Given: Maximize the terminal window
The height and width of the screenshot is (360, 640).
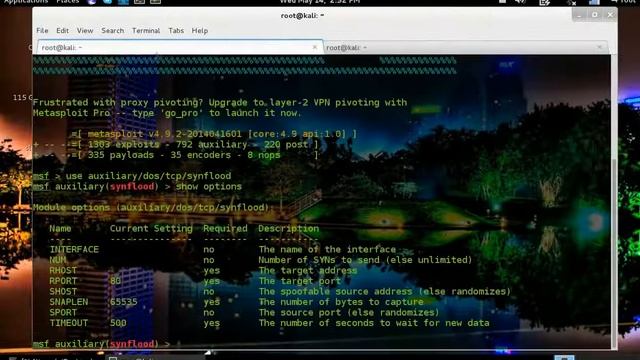Looking at the screenshot, I should click(595, 15).
